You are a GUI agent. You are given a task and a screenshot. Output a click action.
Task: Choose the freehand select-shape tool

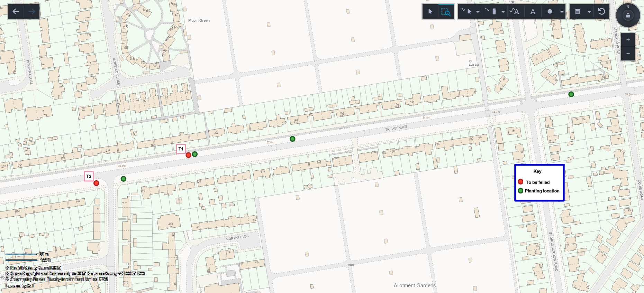[x=466, y=11]
